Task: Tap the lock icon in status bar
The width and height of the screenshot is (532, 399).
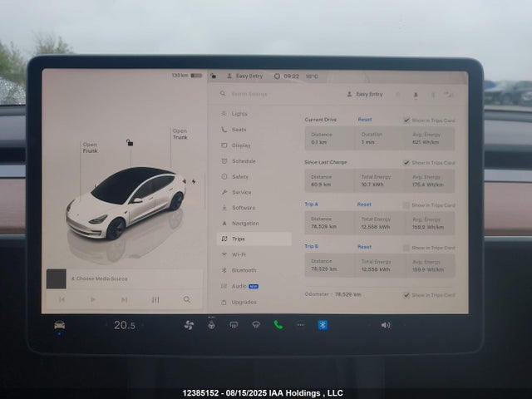Action: point(213,76)
